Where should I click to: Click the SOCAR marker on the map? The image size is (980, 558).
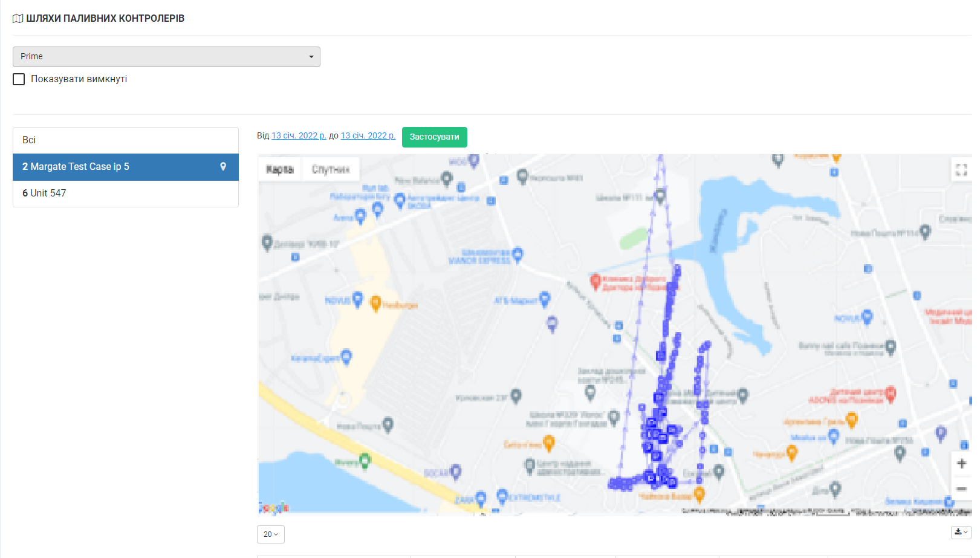(x=455, y=472)
